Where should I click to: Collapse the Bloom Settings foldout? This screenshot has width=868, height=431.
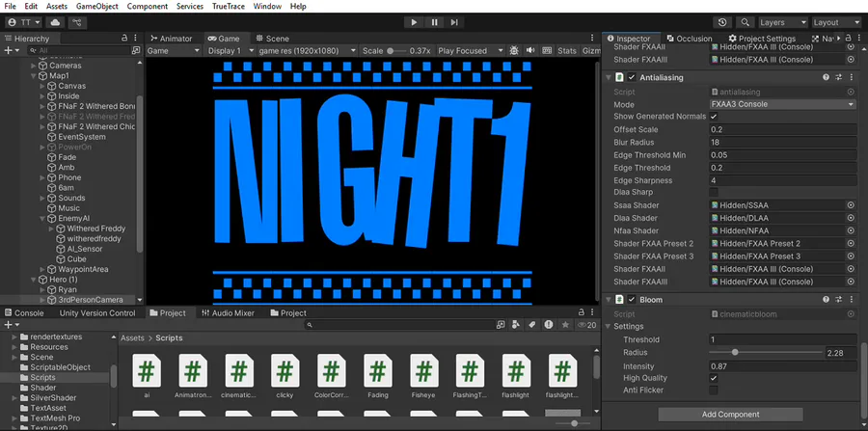click(x=609, y=327)
